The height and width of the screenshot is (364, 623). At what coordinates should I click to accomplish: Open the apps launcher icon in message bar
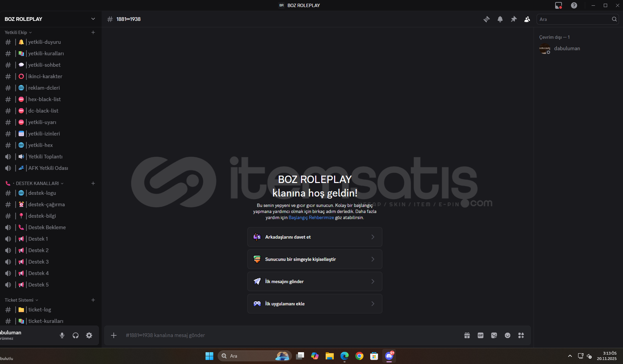521,335
